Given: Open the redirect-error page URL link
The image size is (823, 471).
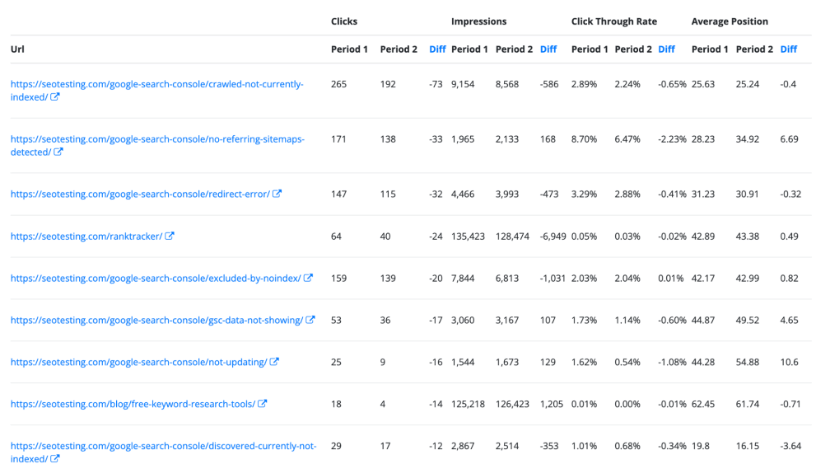Looking at the screenshot, I should 140,194.
